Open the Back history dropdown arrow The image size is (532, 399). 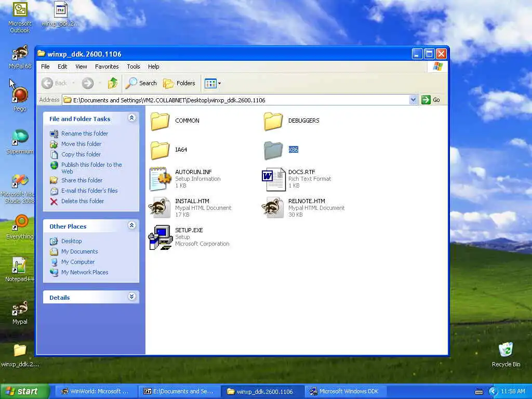[73, 83]
